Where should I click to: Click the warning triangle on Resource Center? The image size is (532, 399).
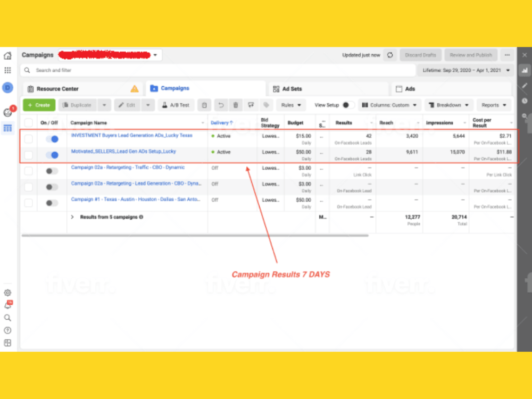pos(135,89)
